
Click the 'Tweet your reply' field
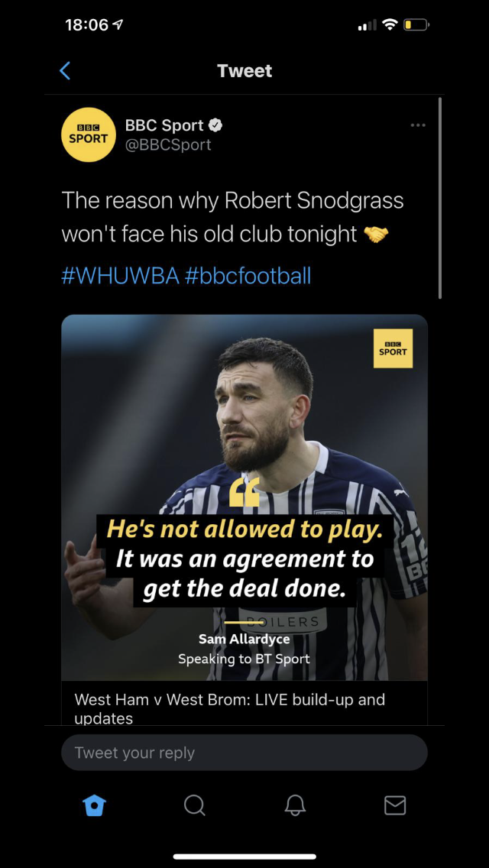click(x=244, y=753)
